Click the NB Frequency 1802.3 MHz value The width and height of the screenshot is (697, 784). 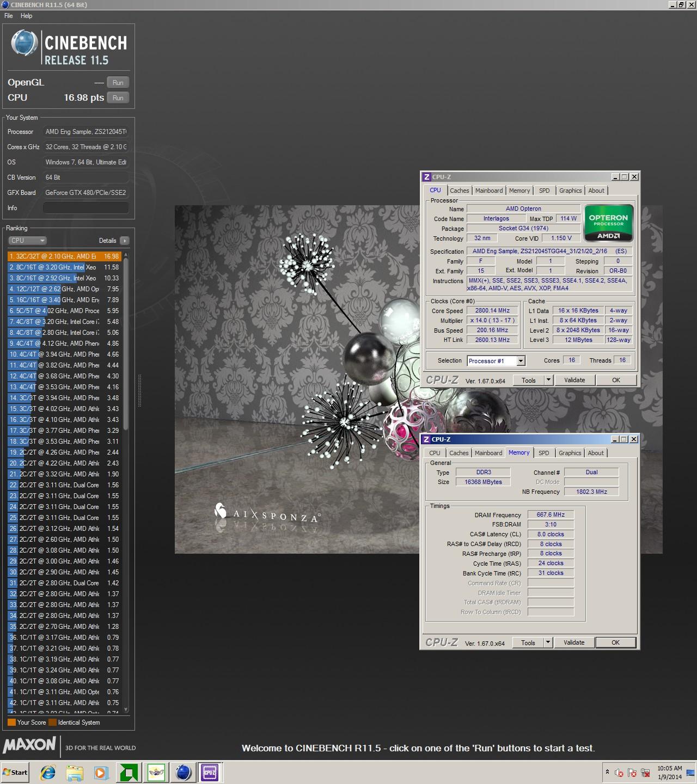(591, 492)
